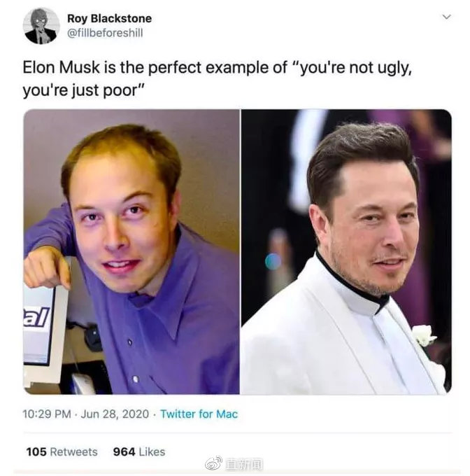This screenshot has height=476, width=470.
Task: Click the Twitter for Mac link
Action: tap(199, 414)
